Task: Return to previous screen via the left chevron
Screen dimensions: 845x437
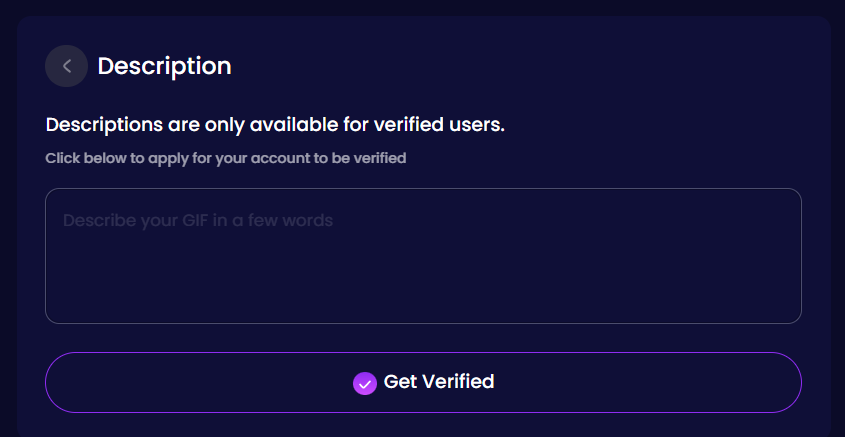Action: (66, 66)
